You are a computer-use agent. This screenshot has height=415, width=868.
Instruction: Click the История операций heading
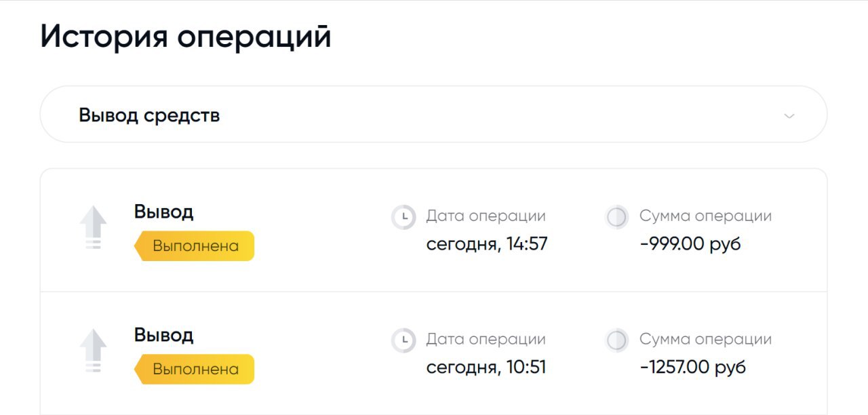tap(186, 37)
